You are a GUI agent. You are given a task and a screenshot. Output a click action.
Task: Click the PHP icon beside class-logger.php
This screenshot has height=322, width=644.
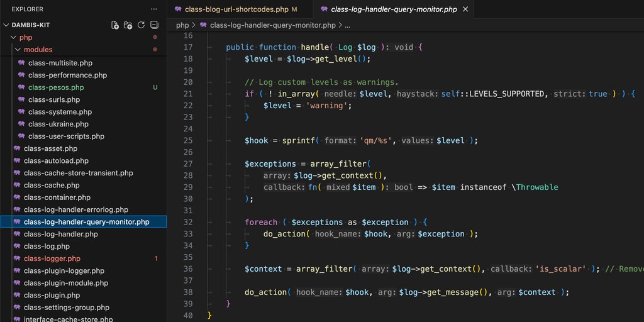pos(17,258)
